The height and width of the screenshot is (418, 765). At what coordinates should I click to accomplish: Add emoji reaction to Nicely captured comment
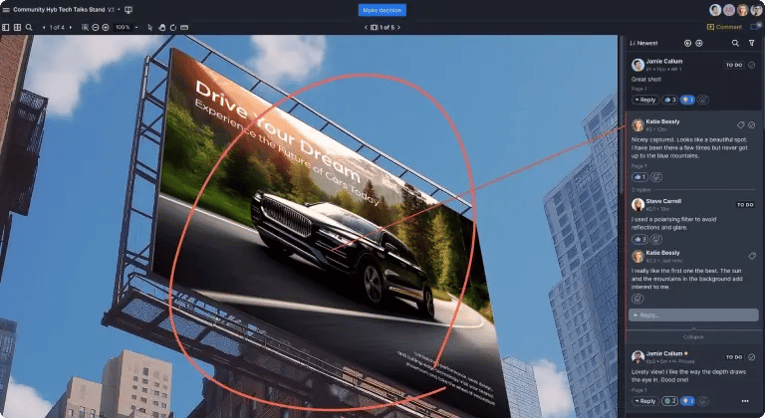pos(656,177)
